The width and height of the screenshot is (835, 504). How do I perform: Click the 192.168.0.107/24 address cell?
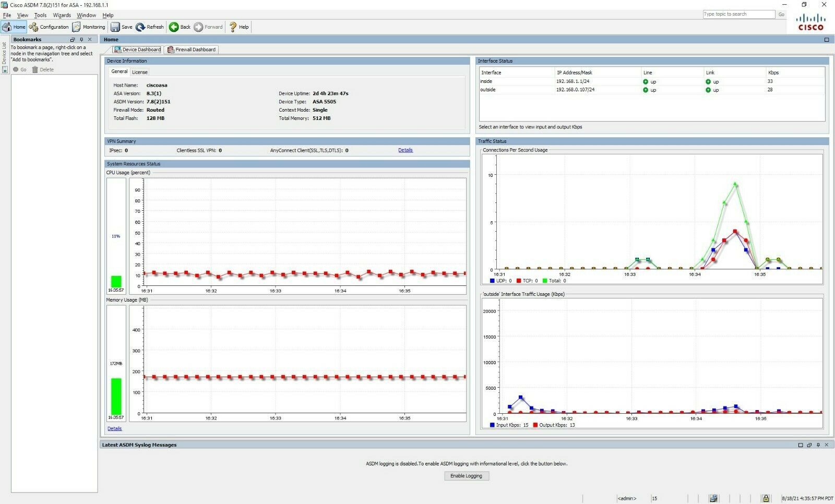[x=575, y=90]
